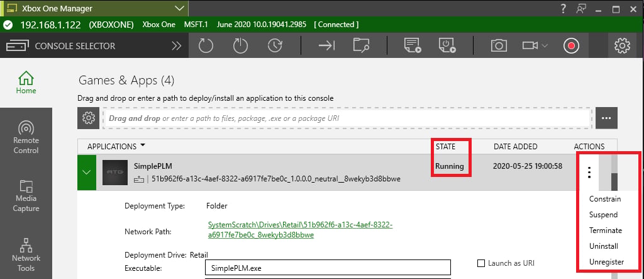The height and width of the screenshot is (279, 644).
Task: Open dropdown arrow next to video camera
Action: 545,46
